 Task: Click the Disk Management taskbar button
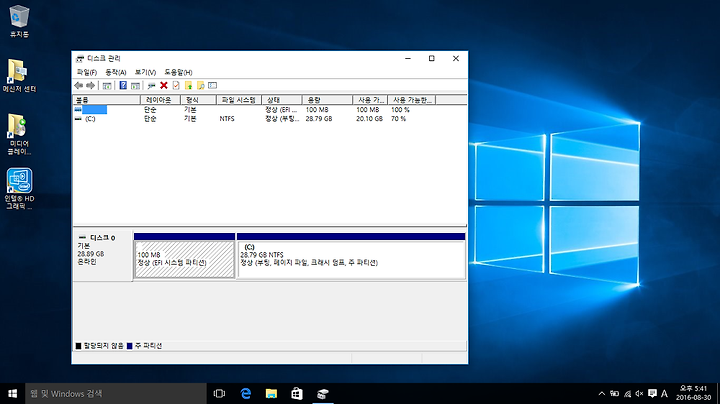point(323,393)
